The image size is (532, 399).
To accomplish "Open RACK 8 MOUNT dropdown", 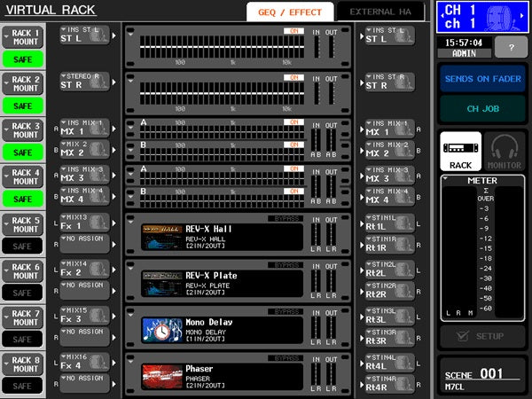I will coord(23,364).
